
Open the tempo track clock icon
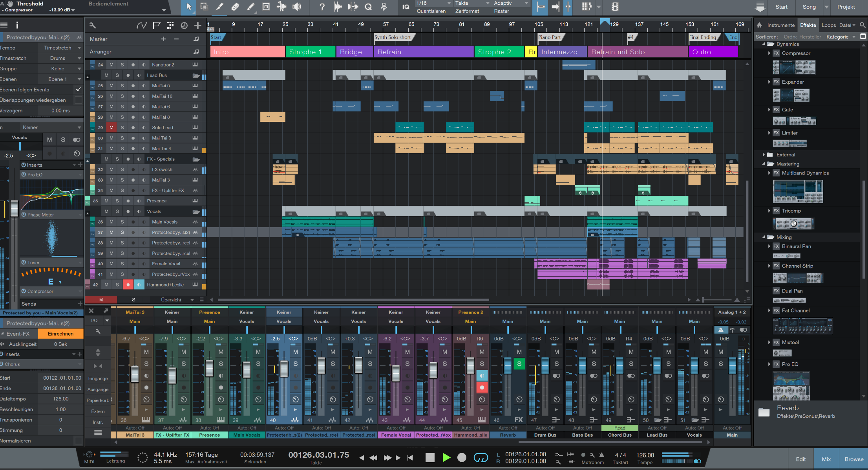click(x=184, y=26)
